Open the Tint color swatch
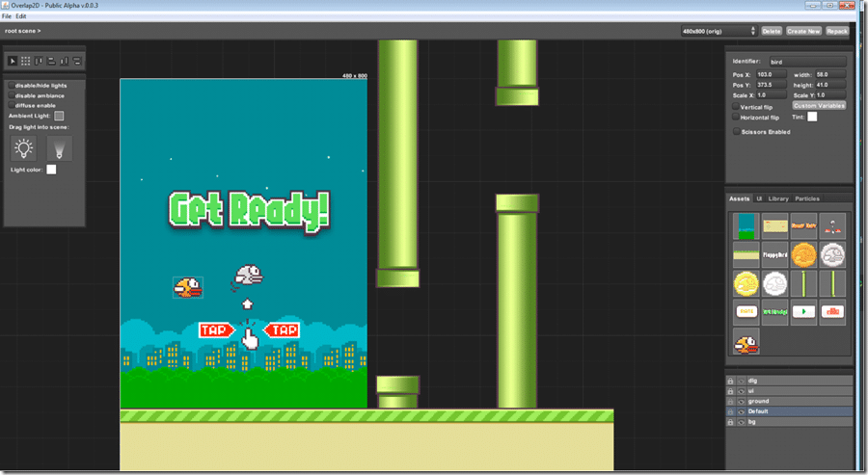The image size is (868, 475). click(x=812, y=117)
